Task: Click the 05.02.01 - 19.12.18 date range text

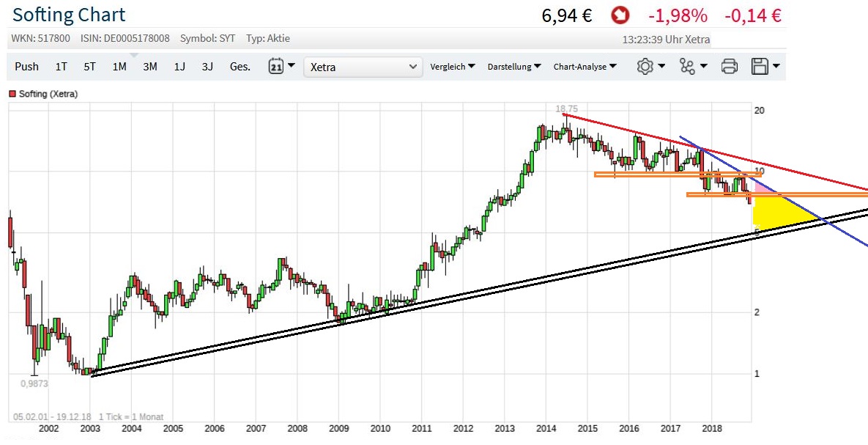Action: tap(53, 416)
